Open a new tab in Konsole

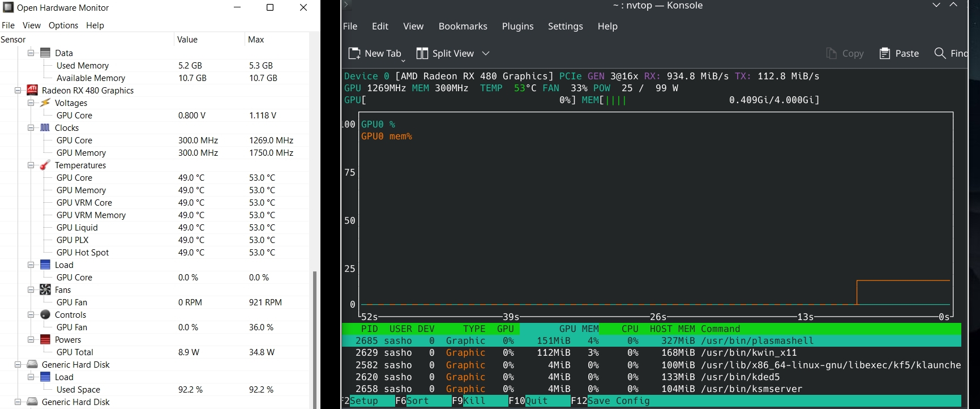[x=375, y=53]
